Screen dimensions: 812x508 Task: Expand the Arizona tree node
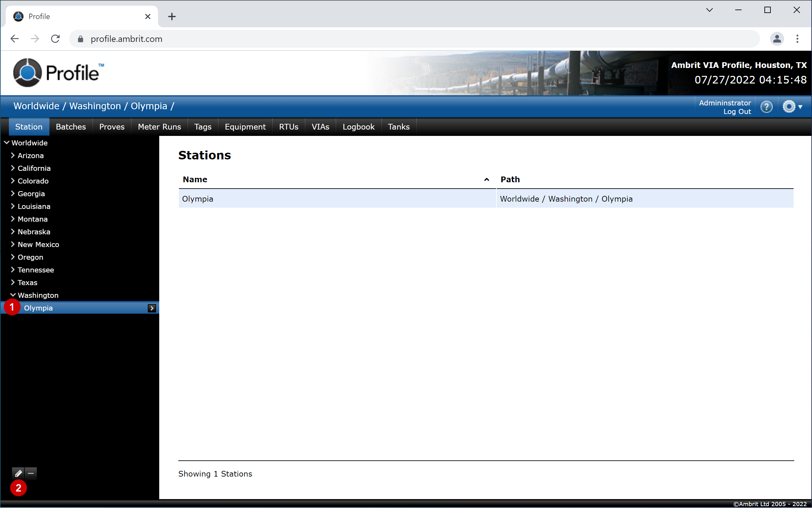click(x=13, y=155)
